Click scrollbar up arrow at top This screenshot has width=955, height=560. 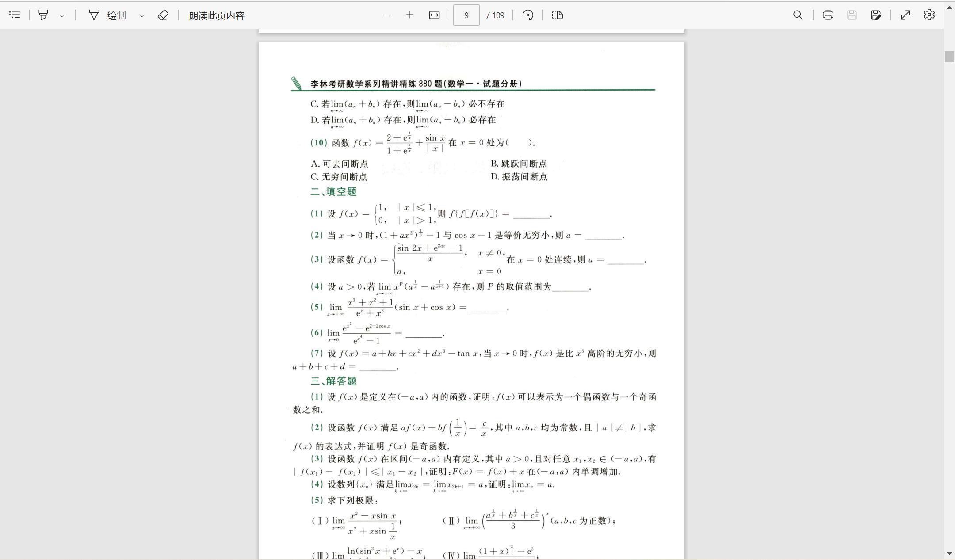[949, 8]
